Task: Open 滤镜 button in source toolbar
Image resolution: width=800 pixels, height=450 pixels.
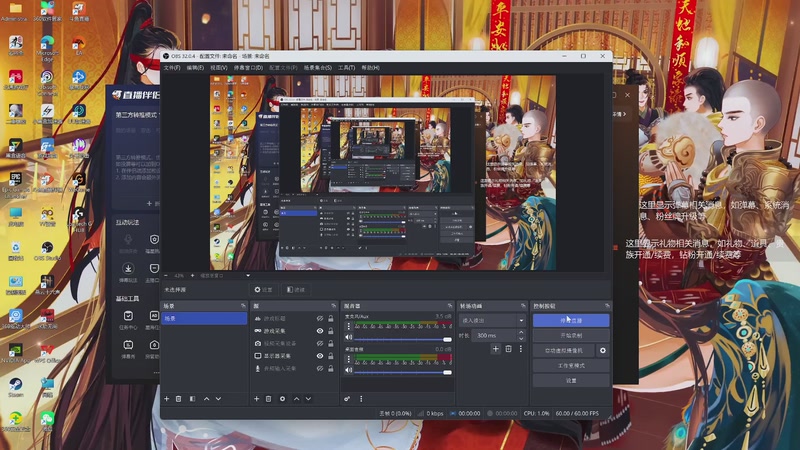Action: point(296,290)
